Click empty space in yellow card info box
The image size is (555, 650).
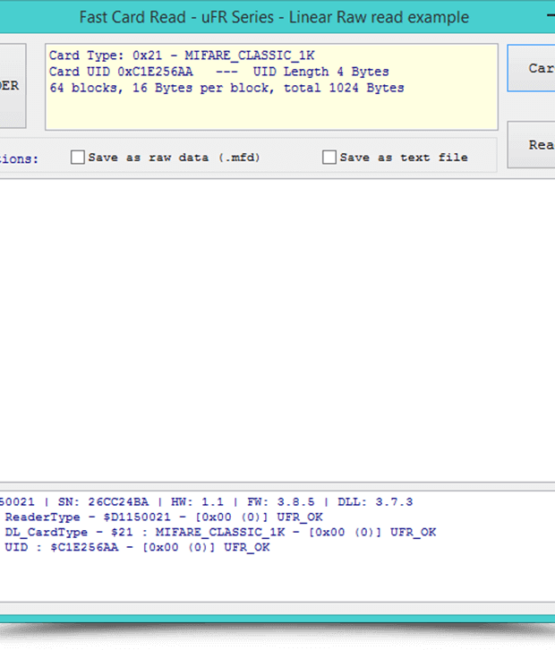[271, 112]
